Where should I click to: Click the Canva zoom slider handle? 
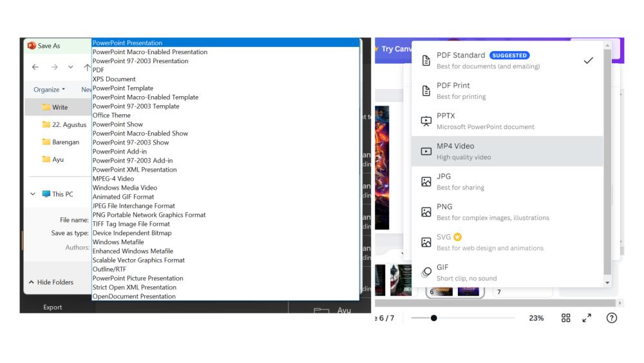coord(433,319)
